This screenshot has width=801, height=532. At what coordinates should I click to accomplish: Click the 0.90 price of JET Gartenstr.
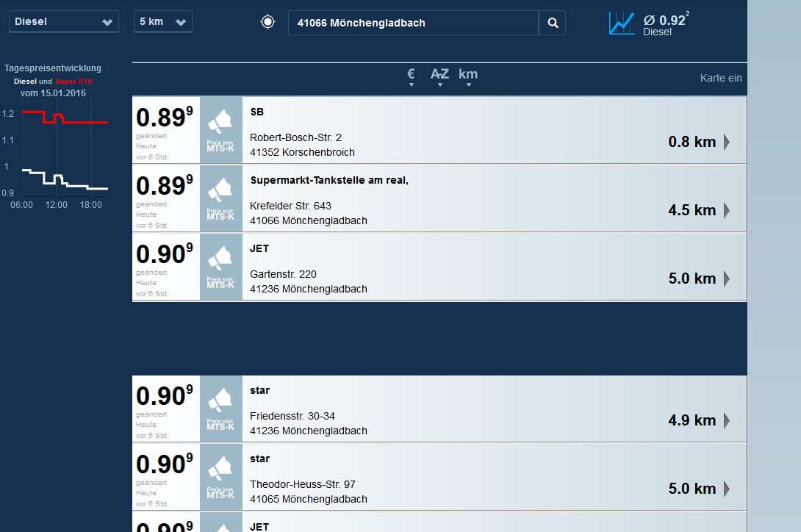(165, 254)
